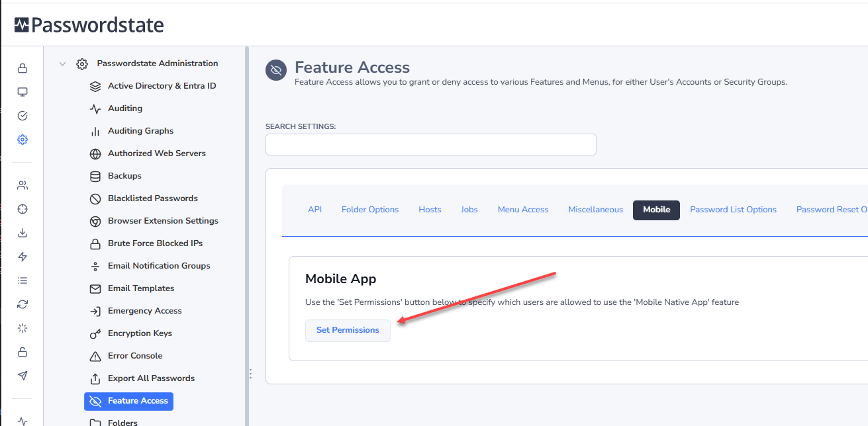Open the Menu Access tab

click(x=523, y=210)
